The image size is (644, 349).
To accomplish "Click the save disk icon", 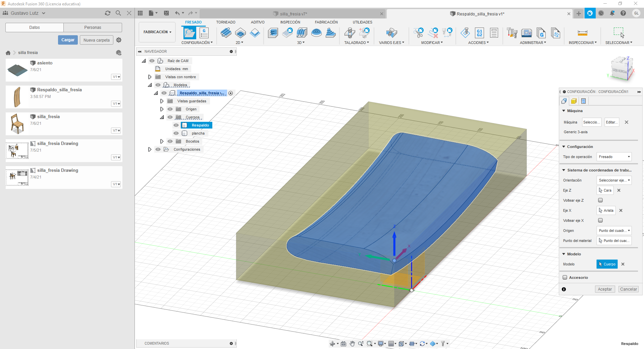I will (x=166, y=13).
